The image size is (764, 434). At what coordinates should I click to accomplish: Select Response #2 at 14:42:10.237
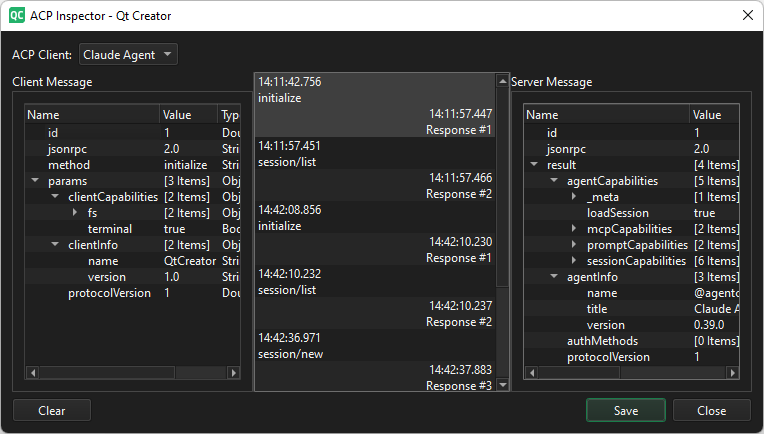375,314
